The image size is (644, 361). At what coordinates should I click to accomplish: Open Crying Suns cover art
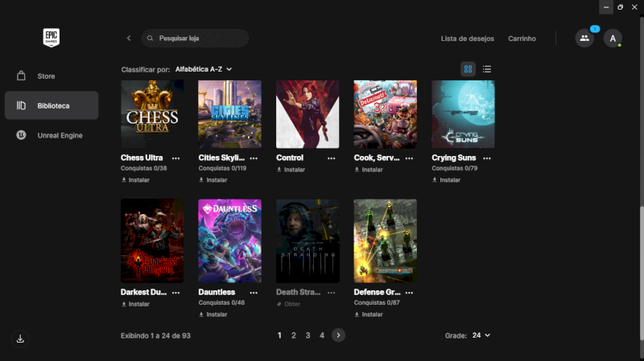click(463, 114)
